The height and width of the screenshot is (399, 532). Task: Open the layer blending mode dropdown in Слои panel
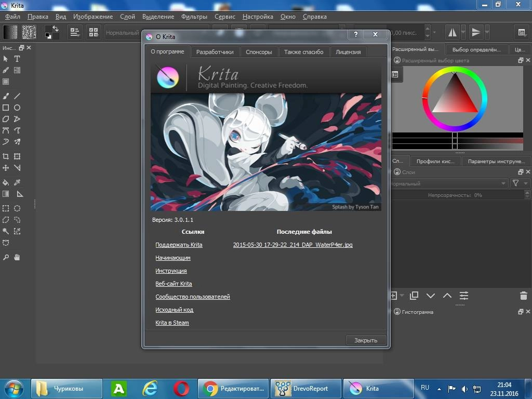pyautogui.click(x=449, y=183)
